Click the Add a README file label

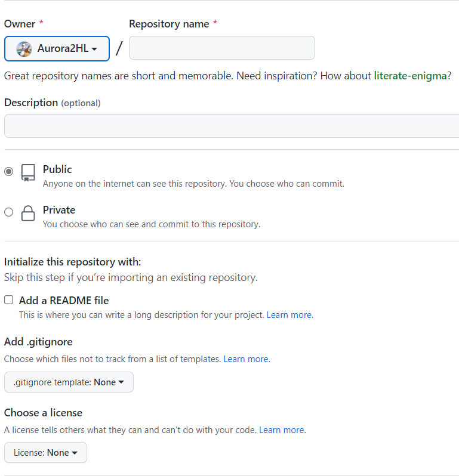[x=64, y=301]
